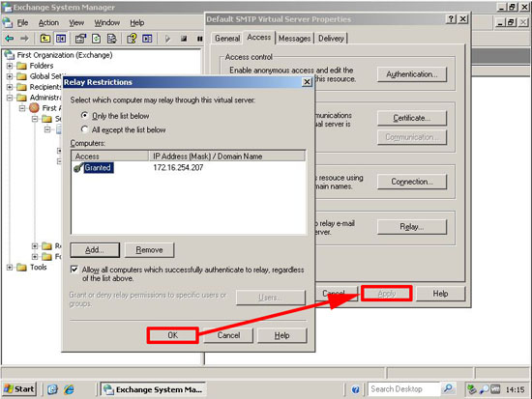Go back using the toolbar Back arrow
Screen dimensions: 532x399
point(10,39)
